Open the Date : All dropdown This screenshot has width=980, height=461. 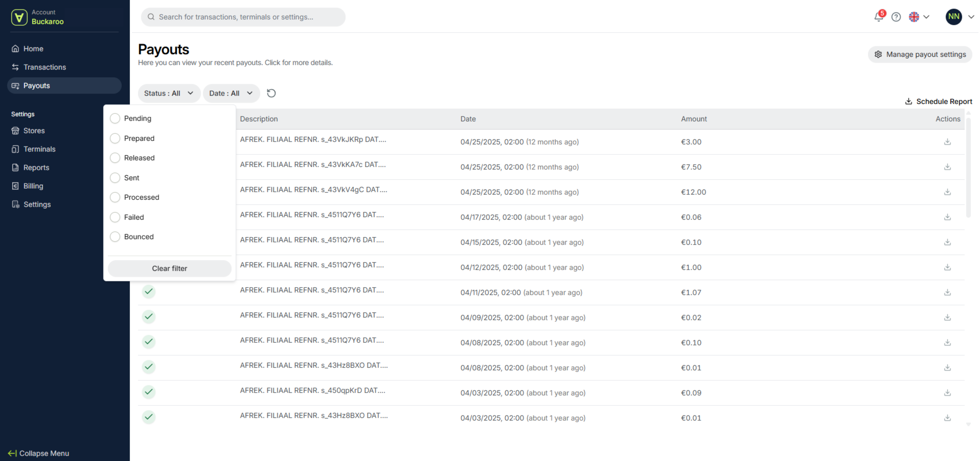coord(231,93)
